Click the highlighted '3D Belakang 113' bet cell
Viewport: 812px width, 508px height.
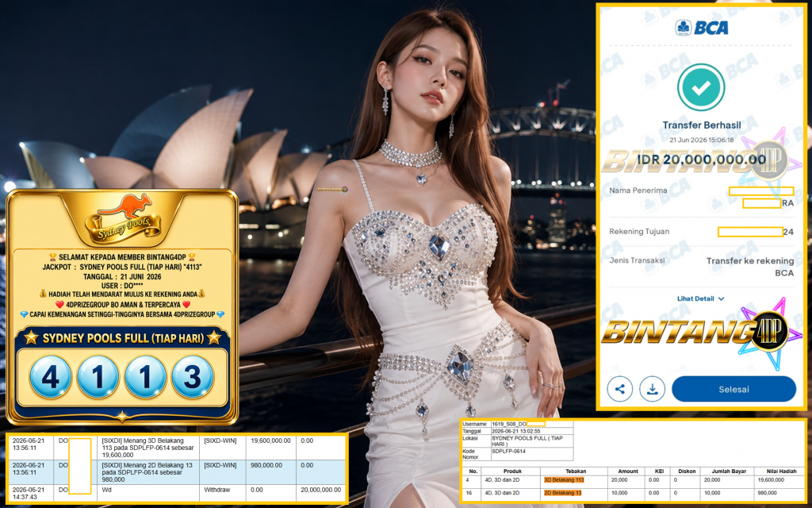click(564, 480)
